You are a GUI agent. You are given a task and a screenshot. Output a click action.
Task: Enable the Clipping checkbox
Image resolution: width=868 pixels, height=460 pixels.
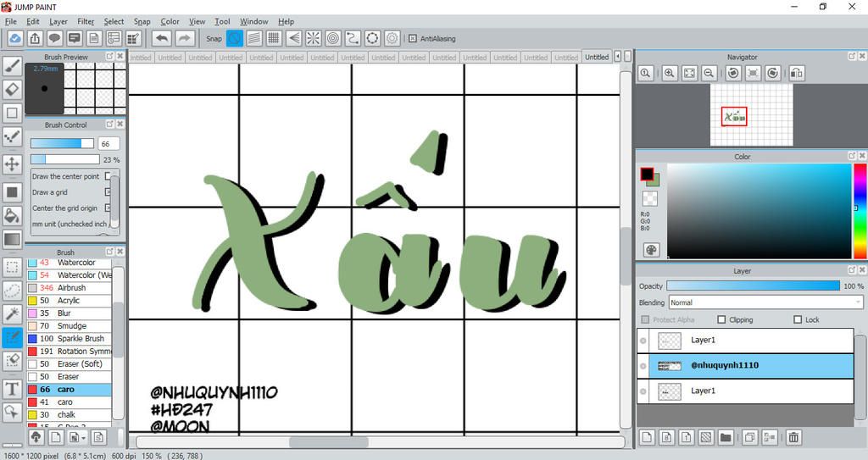[721, 320]
